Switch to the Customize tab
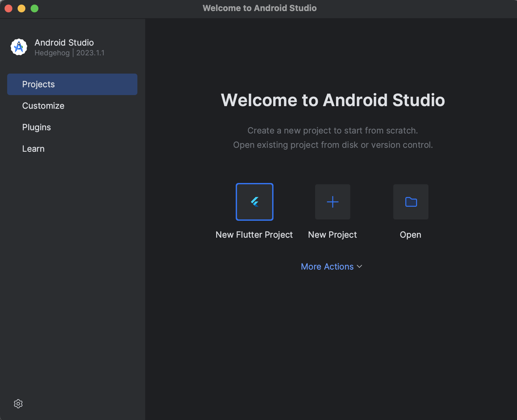The image size is (517, 420). click(x=72, y=106)
